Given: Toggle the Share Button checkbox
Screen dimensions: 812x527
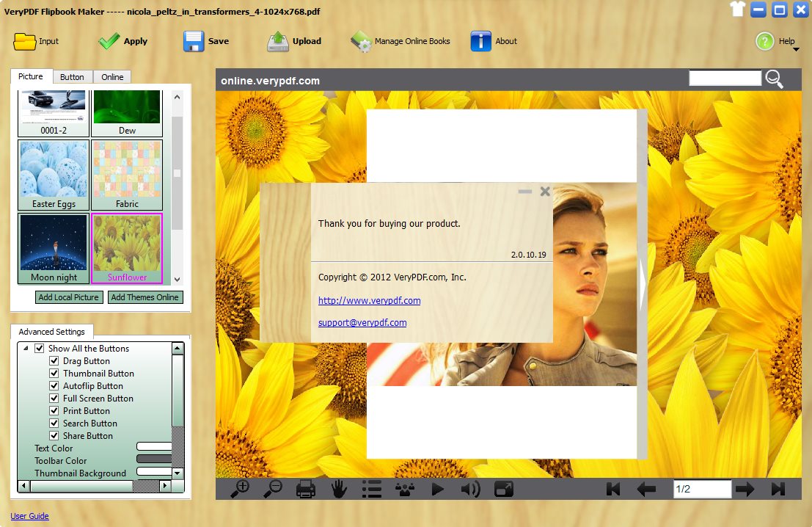Looking at the screenshot, I should point(54,435).
